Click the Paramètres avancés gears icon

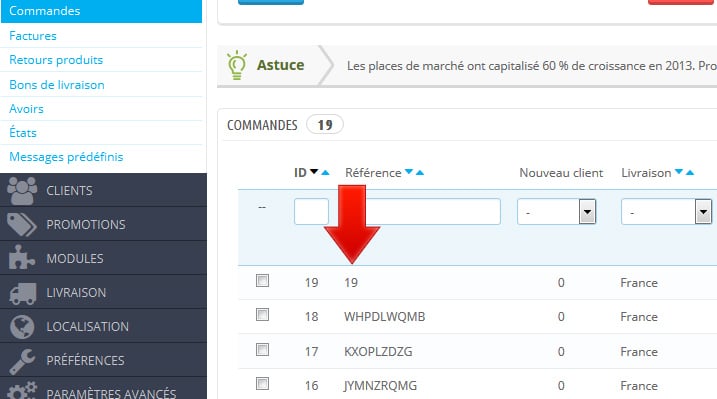pyautogui.click(x=22, y=391)
